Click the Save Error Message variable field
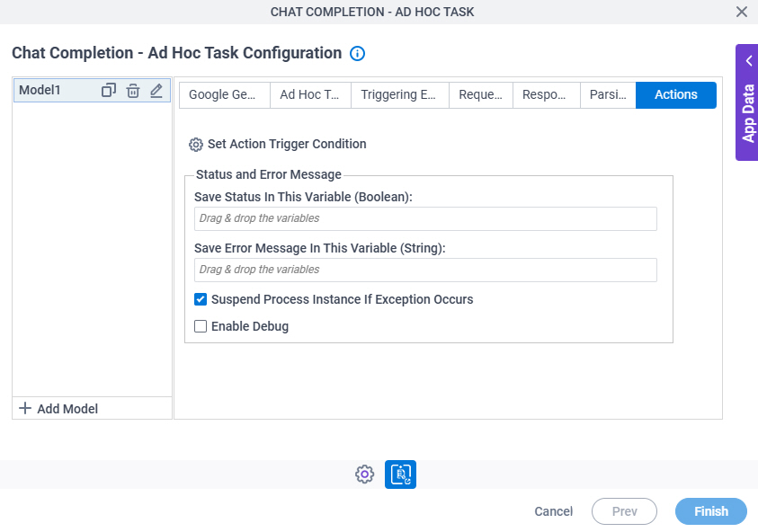758x532 pixels. 425,270
